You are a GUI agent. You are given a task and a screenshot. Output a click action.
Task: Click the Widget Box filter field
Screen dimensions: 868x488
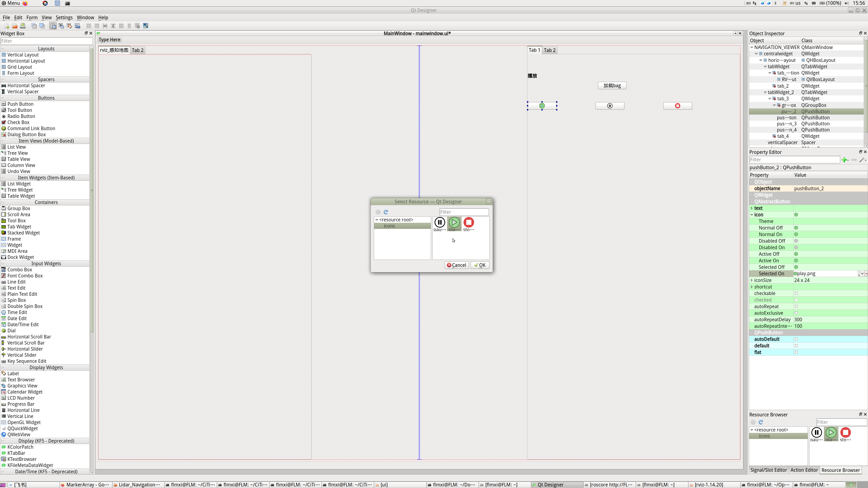pos(47,41)
